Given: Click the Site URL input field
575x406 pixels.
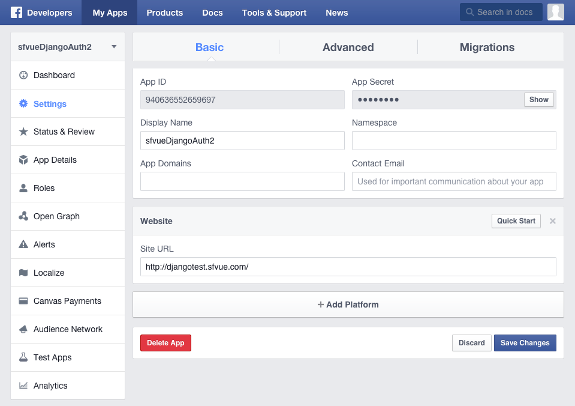Looking at the screenshot, I should click(x=348, y=267).
